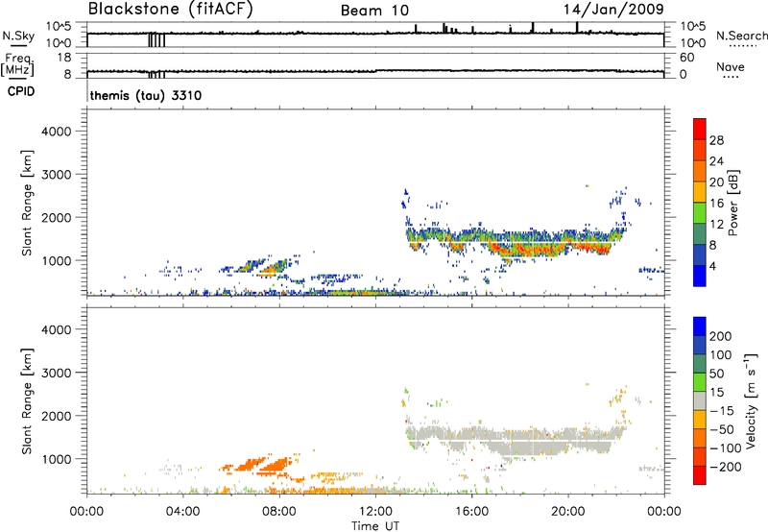This screenshot has width=768, height=532.
Task: Click the "16:00" time tick label
Action: 471,512
